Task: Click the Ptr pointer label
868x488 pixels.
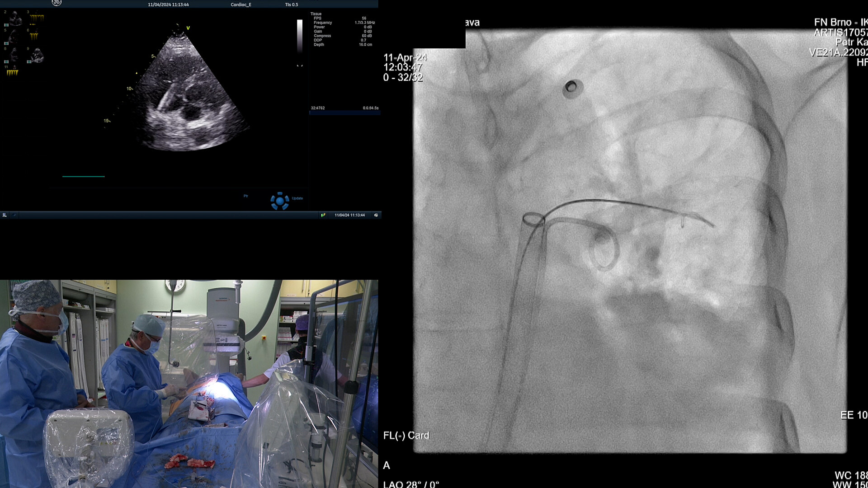Action: [x=246, y=196]
